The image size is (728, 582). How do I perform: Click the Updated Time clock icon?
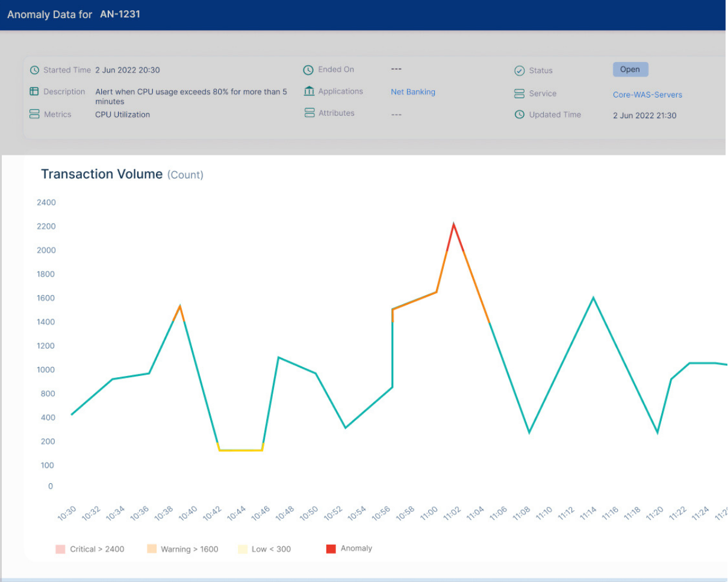519,114
